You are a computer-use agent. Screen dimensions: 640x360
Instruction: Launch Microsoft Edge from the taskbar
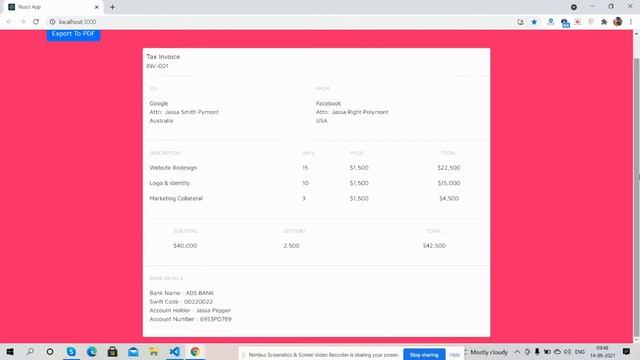[x=92, y=351]
